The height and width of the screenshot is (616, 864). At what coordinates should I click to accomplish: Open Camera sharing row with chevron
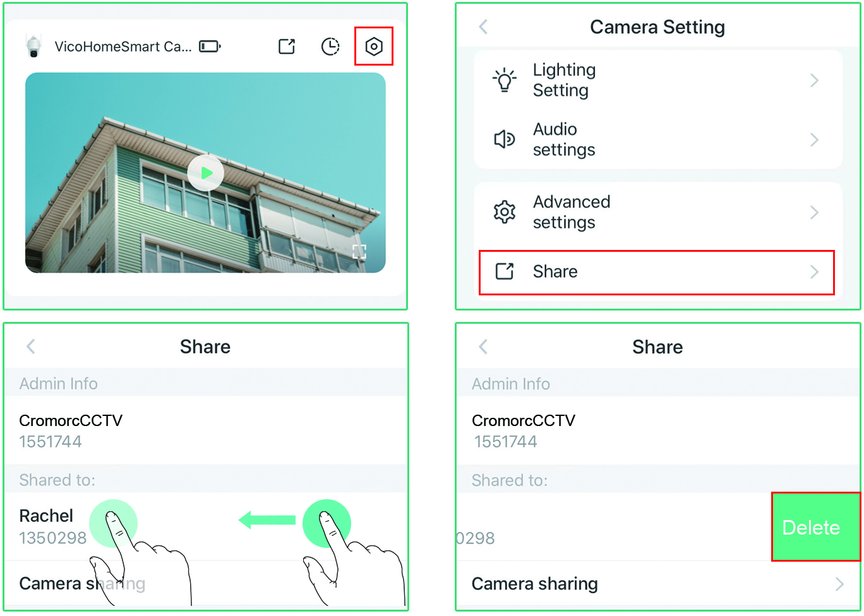[x=657, y=584]
